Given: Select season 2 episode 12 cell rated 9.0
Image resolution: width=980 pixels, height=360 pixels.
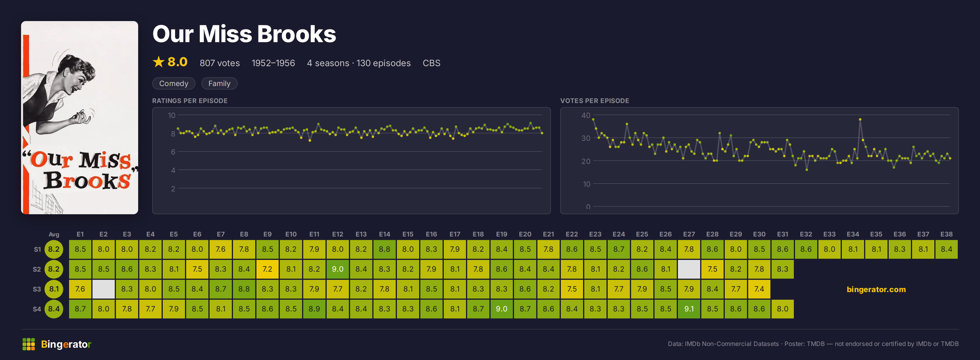Looking at the screenshot, I should click(x=337, y=269).
